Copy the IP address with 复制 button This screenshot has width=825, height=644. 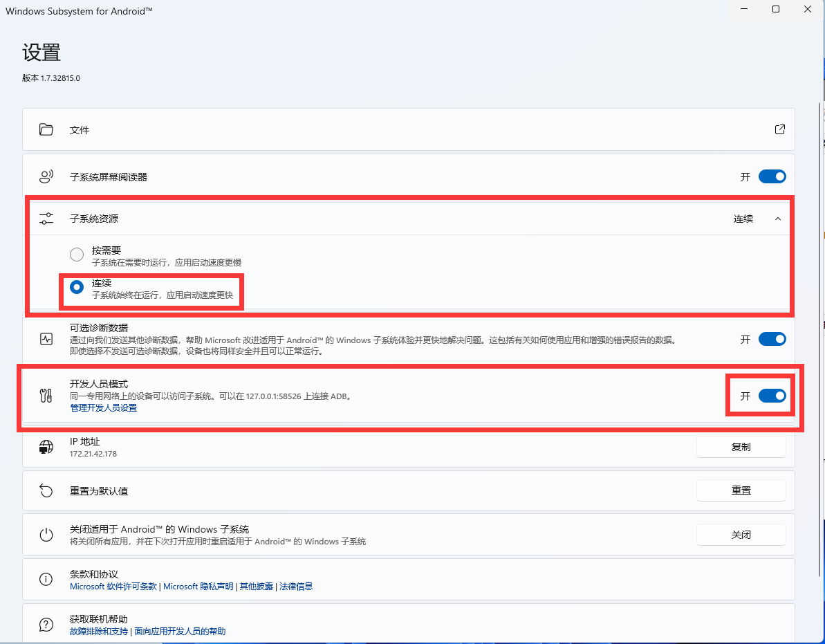741,447
